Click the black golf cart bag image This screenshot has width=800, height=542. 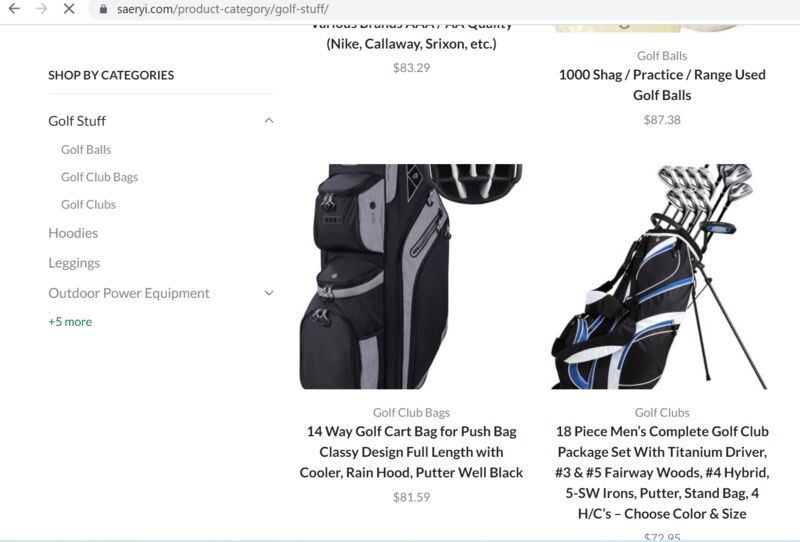pyautogui.click(x=411, y=276)
